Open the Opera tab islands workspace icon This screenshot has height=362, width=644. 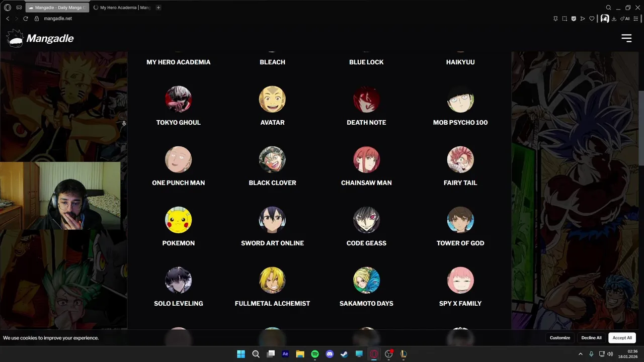coord(19,8)
